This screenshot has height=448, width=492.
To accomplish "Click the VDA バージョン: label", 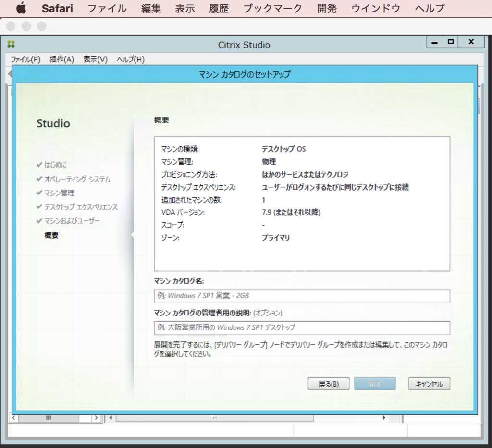I will (x=183, y=212).
